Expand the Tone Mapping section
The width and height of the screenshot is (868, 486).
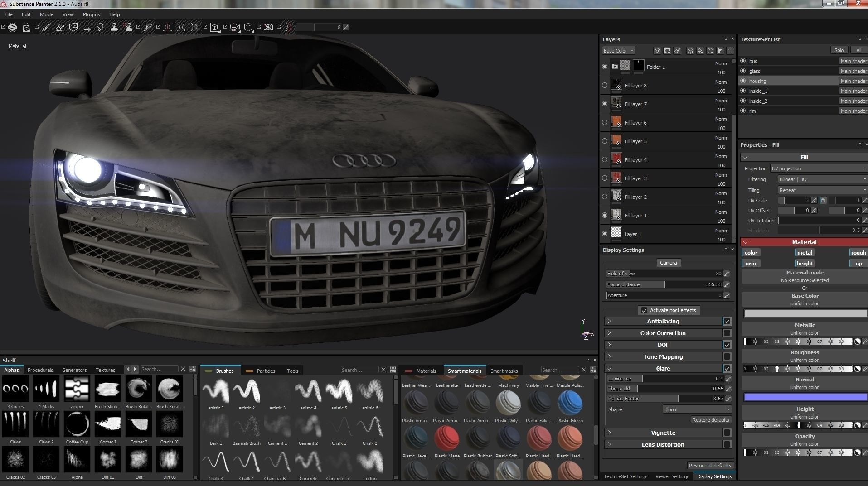(x=609, y=356)
